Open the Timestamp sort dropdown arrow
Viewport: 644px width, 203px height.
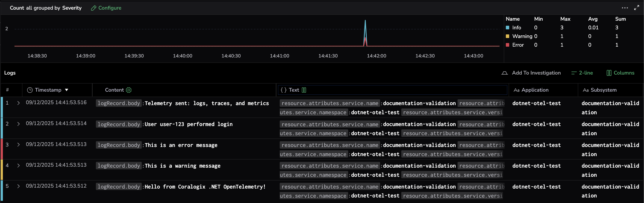pyautogui.click(x=67, y=90)
